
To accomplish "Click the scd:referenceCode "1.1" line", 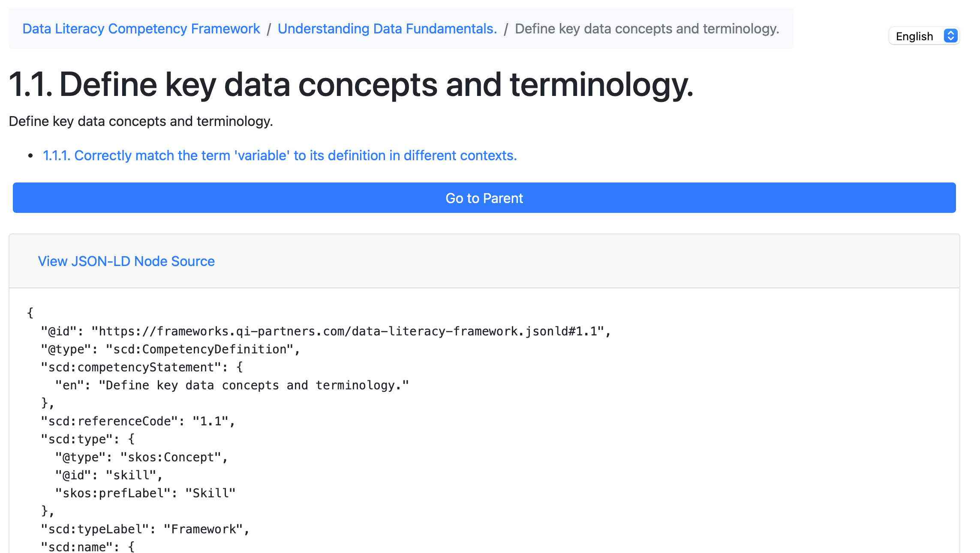I will (x=138, y=421).
